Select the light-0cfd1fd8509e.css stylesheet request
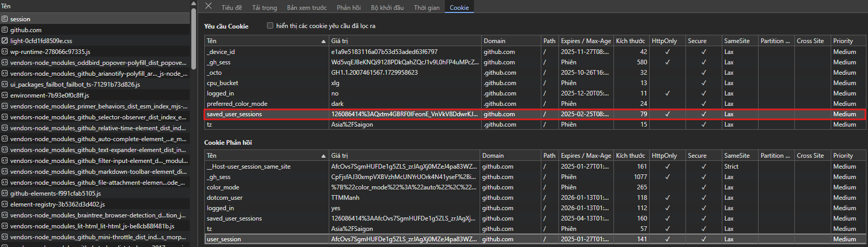 pos(41,41)
